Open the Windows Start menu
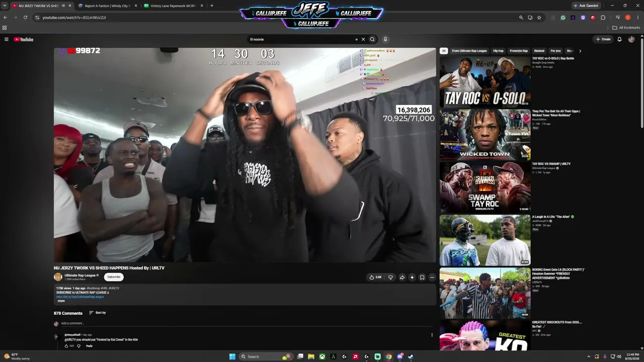 pyautogui.click(x=232, y=356)
